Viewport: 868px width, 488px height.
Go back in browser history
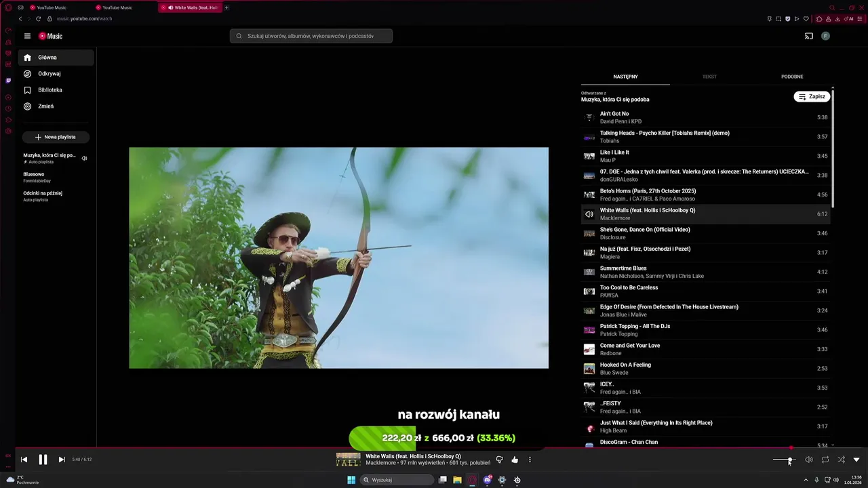(x=20, y=19)
